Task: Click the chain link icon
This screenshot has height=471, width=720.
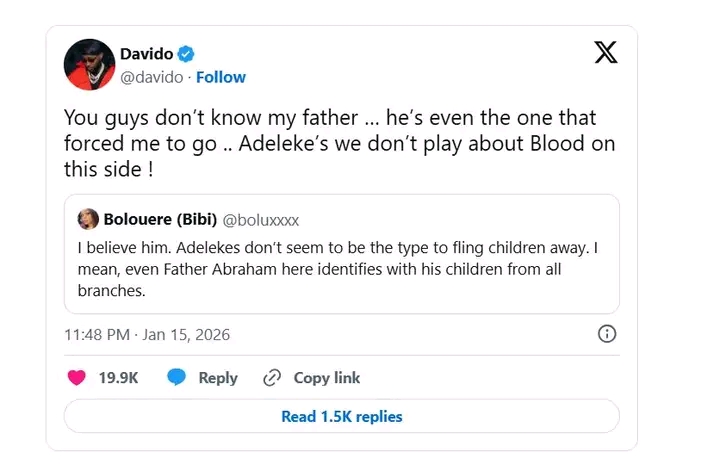Action: pyautogui.click(x=271, y=377)
